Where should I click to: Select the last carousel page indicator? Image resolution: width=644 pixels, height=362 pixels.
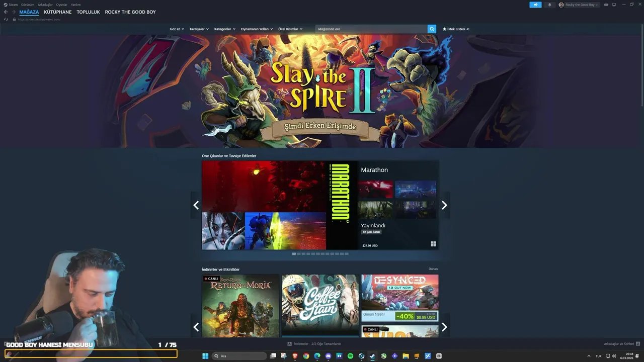pyautogui.click(x=346, y=254)
